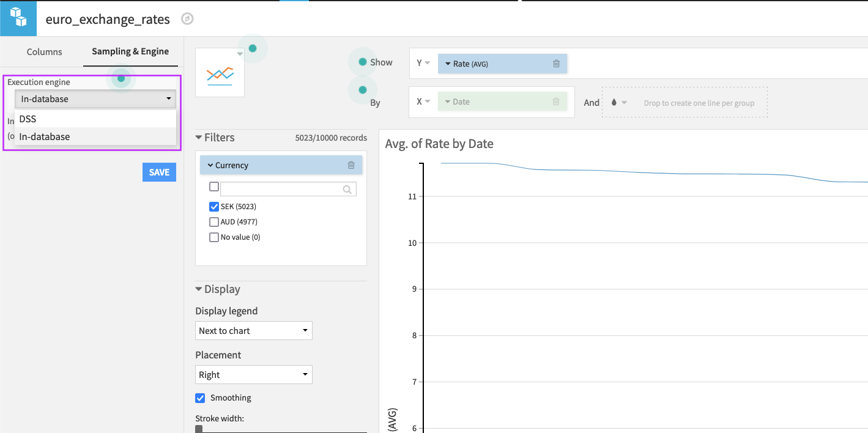Image resolution: width=868 pixels, height=433 pixels.
Task: Delete the Currency filter with trash icon
Action: pos(351,165)
